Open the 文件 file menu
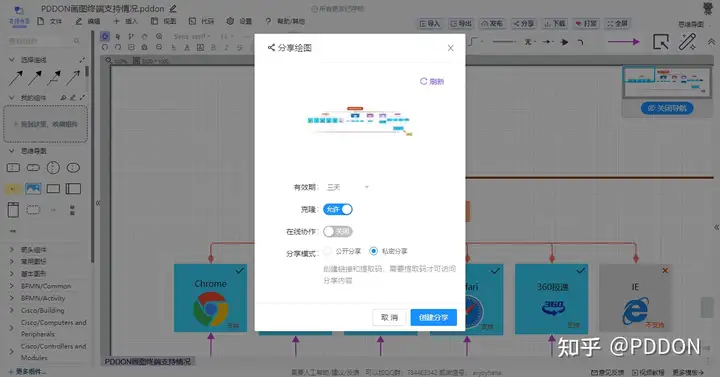The height and width of the screenshot is (377, 720). point(50,21)
